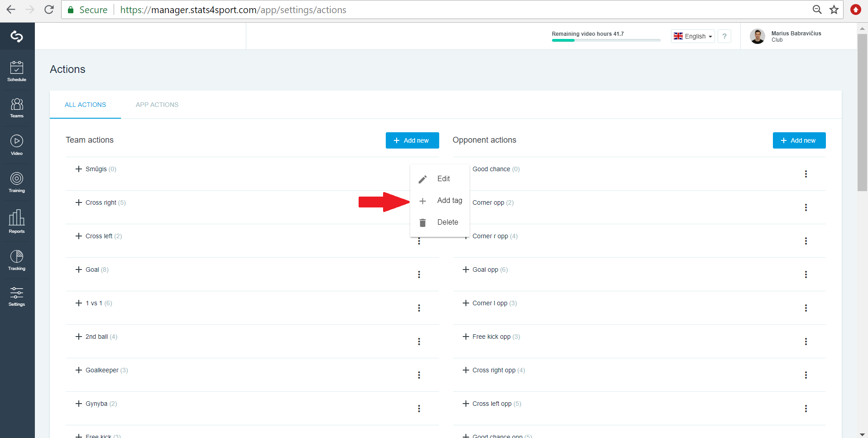Screen dimensions: 868x438
Task: Open Settings in the sidebar
Action: [17, 296]
